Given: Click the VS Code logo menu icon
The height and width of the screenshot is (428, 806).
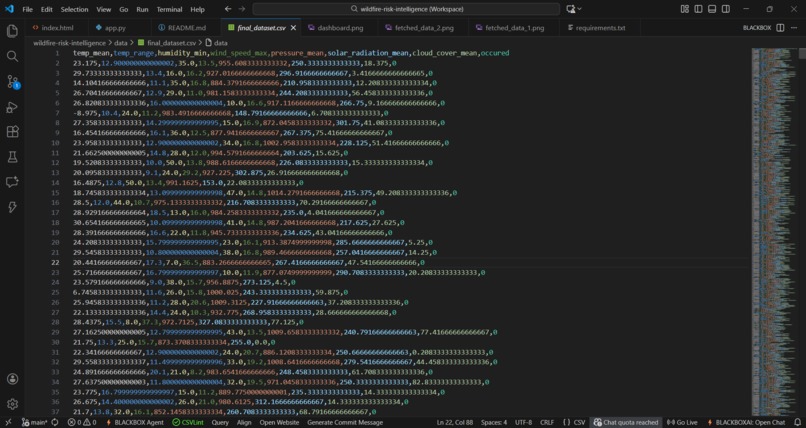Looking at the screenshot, I should coord(9,9).
